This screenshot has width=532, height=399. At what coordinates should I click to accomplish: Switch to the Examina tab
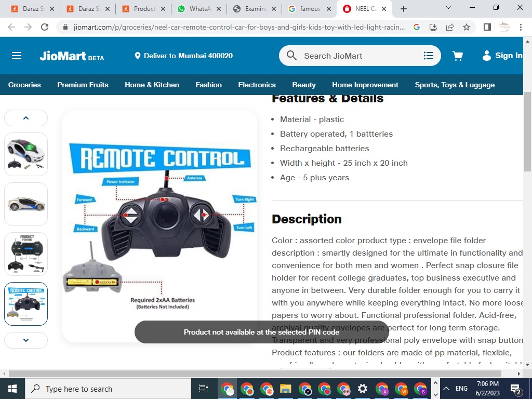pyautogui.click(x=255, y=9)
